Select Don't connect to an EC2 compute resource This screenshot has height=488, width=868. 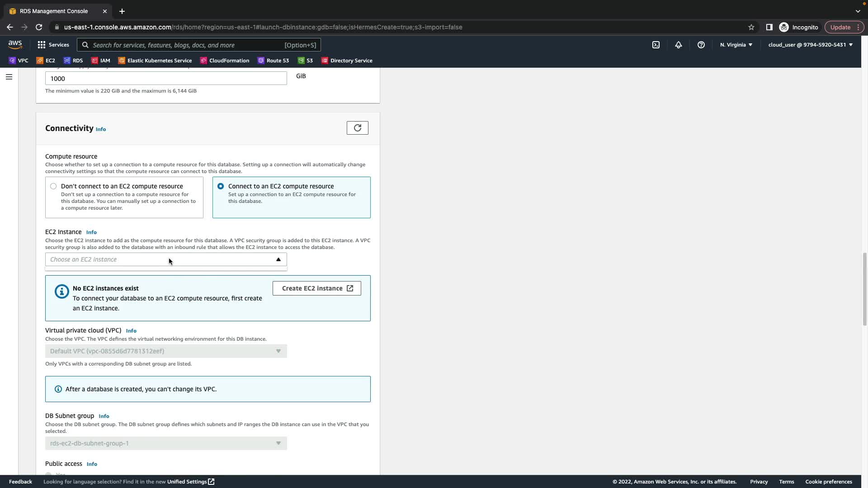(53, 186)
